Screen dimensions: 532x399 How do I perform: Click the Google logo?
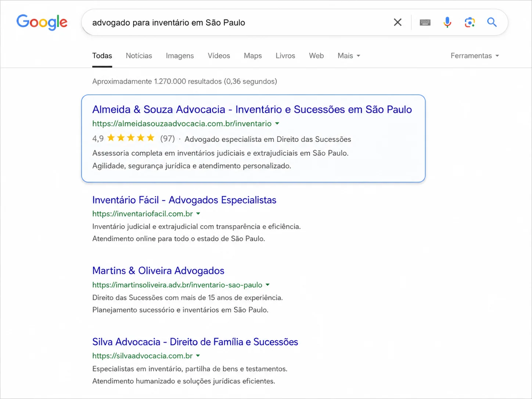pyautogui.click(x=42, y=22)
